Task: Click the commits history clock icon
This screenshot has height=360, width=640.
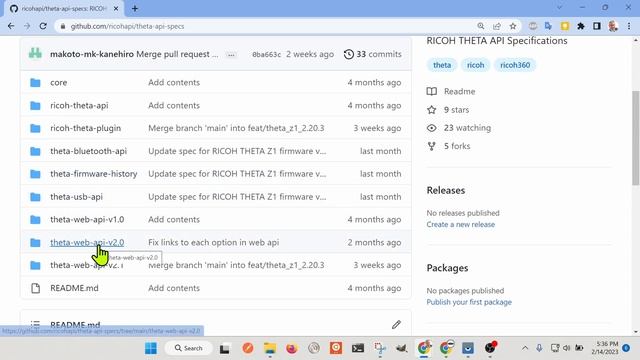Action: (349, 54)
